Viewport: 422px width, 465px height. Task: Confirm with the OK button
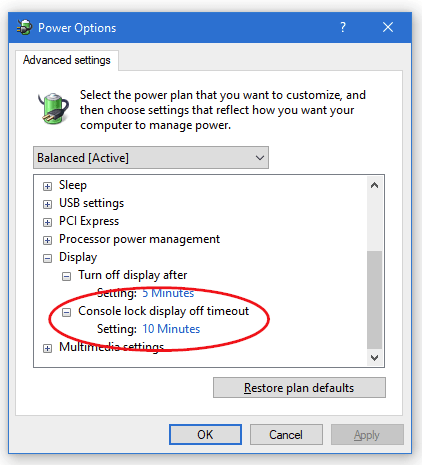[205, 434]
